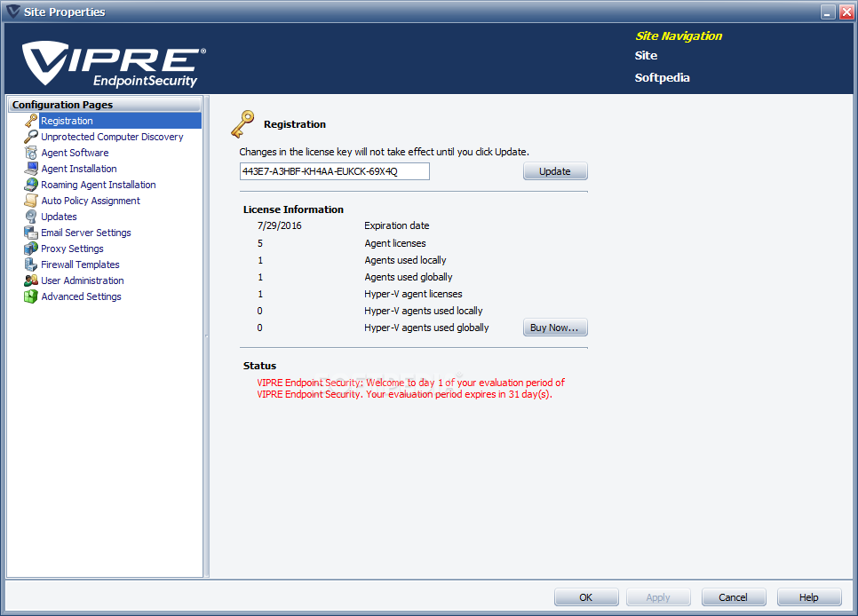Viewport: 858px width, 616px height.
Task: Click the Registration key icon in sidebar
Action: pos(31,121)
